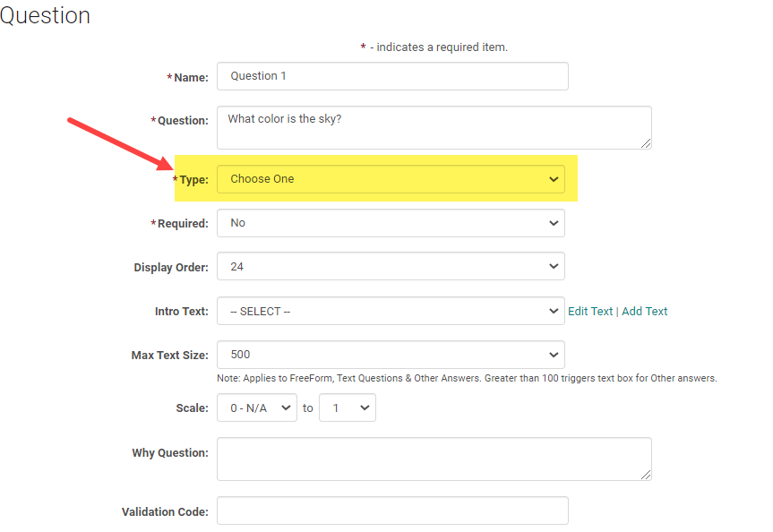The image size is (773, 532).
Task: Open the Type dropdown showing Choose One
Action: [x=391, y=179]
